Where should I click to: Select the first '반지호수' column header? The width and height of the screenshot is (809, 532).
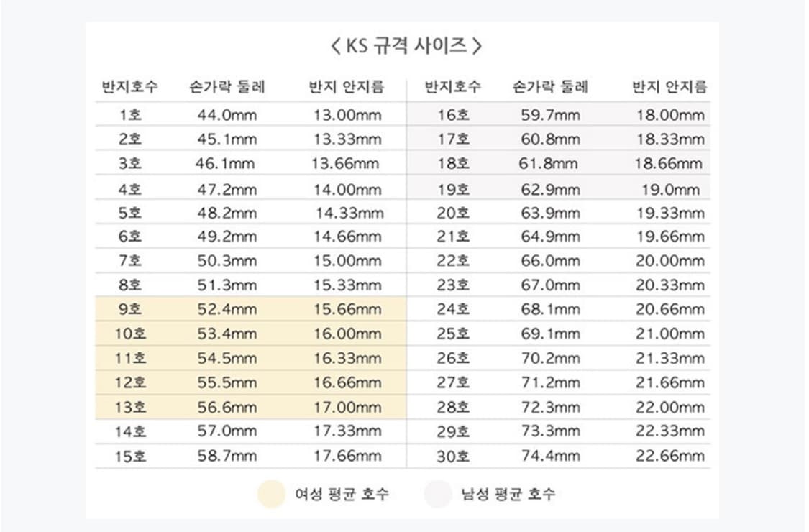coord(130,88)
